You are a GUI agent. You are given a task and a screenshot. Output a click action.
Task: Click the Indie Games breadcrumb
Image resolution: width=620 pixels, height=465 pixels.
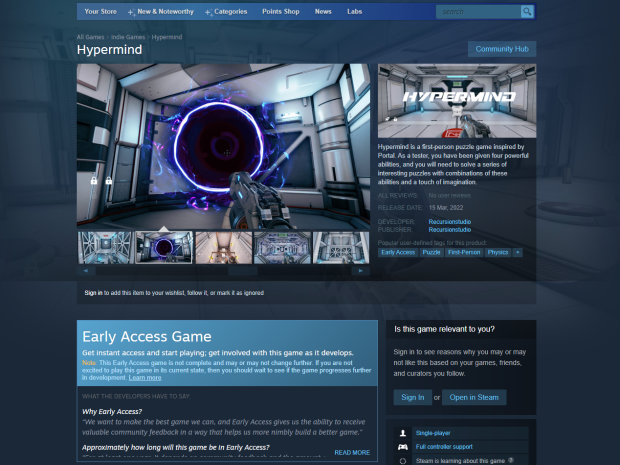coord(128,37)
